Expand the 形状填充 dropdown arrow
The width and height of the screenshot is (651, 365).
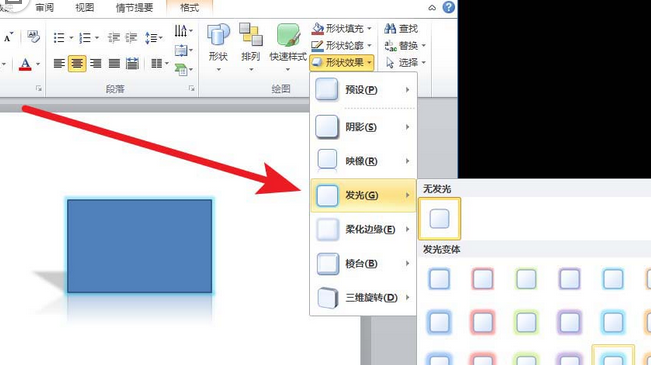(369, 28)
